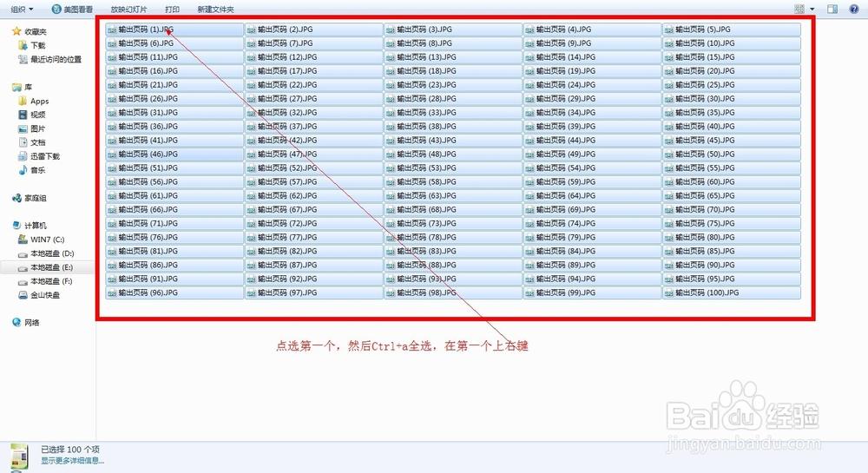Click the file thumbnail in details pane
868x473 pixels.
pyautogui.click(x=19, y=457)
